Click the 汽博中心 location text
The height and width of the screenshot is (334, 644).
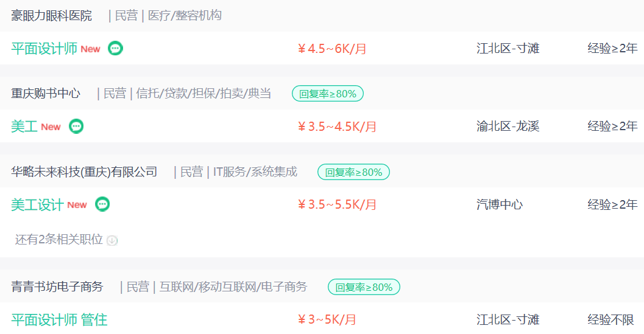click(500, 204)
